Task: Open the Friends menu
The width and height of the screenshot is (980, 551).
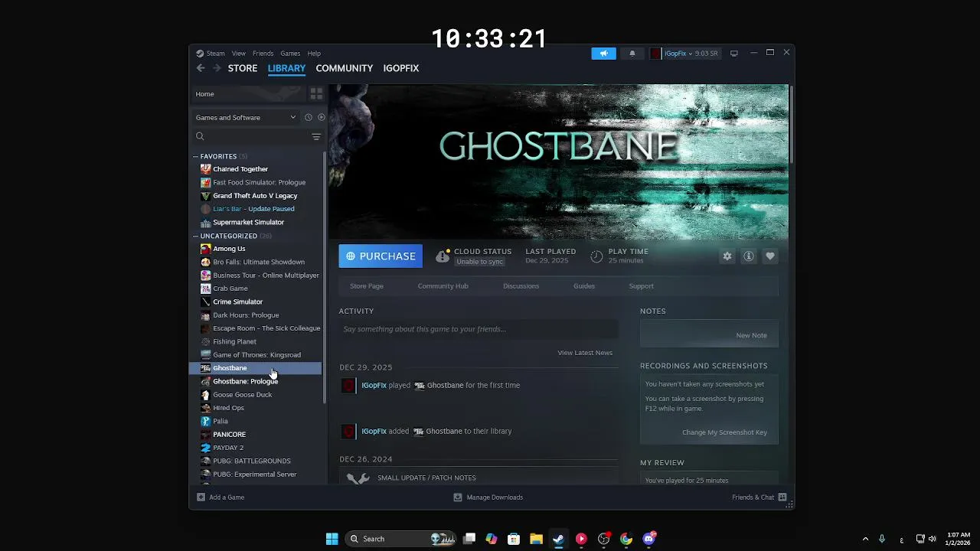Action: [x=263, y=54]
